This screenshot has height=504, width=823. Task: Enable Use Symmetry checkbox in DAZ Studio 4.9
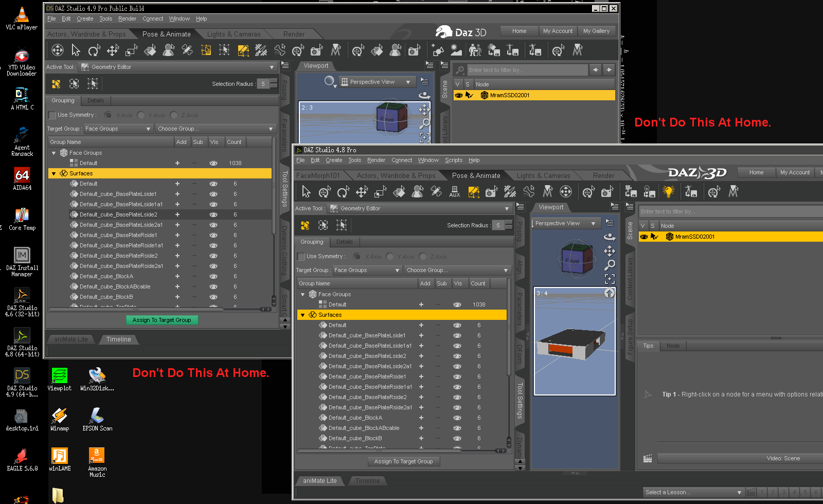click(x=52, y=115)
